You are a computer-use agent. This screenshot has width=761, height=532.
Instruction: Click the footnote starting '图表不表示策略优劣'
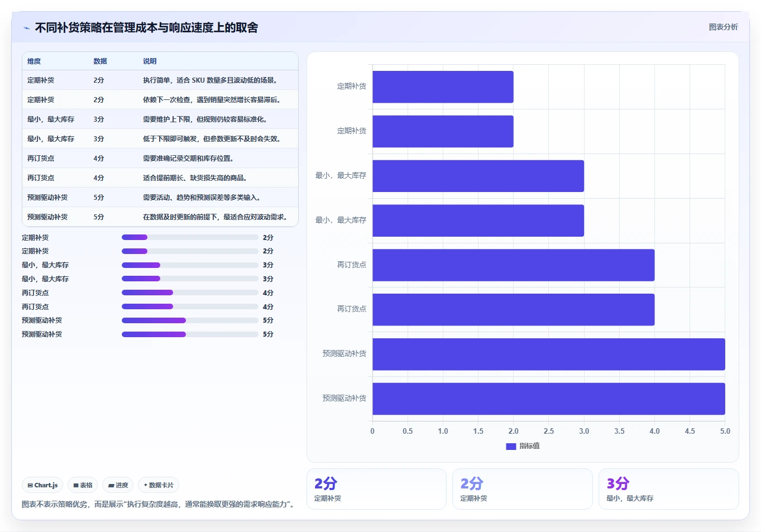(158, 504)
